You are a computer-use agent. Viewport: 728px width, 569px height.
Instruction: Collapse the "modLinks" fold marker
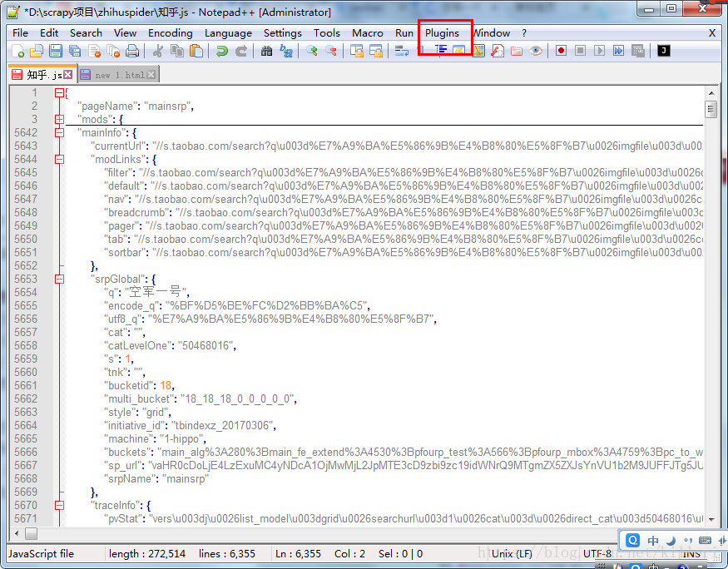pyautogui.click(x=59, y=159)
